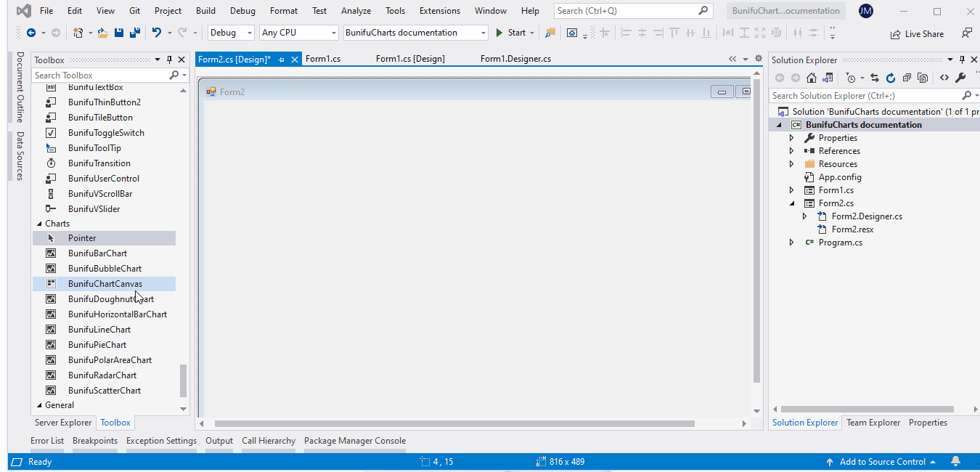
Task: Open Live Share
Action: 917,33
